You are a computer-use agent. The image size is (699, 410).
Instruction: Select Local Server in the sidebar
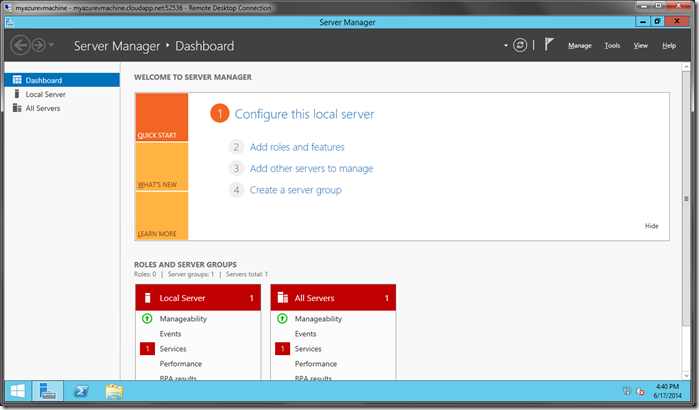coord(62,94)
